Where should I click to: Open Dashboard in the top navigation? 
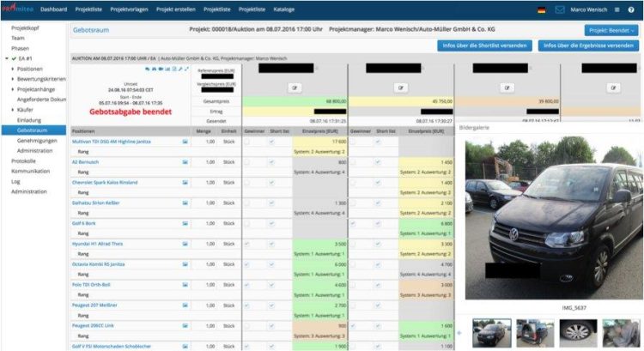coord(54,9)
